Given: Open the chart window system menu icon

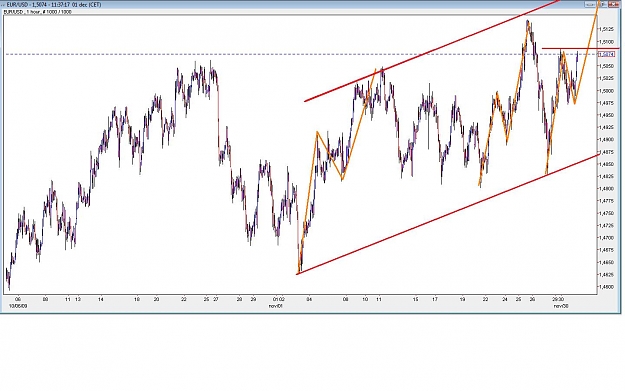Looking at the screenshot, I should [3, 4].
